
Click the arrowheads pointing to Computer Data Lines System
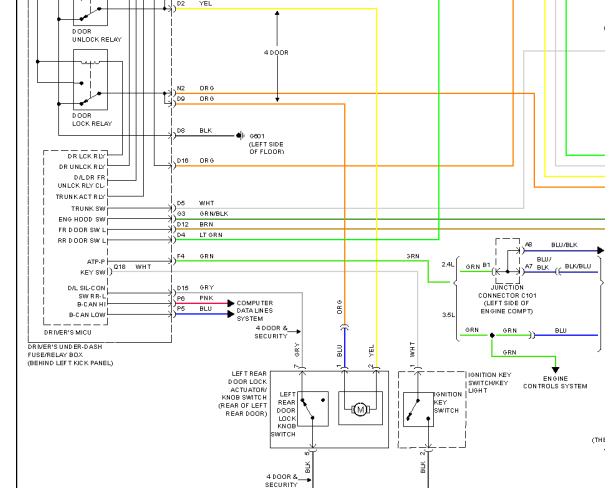tap(230, 304)
